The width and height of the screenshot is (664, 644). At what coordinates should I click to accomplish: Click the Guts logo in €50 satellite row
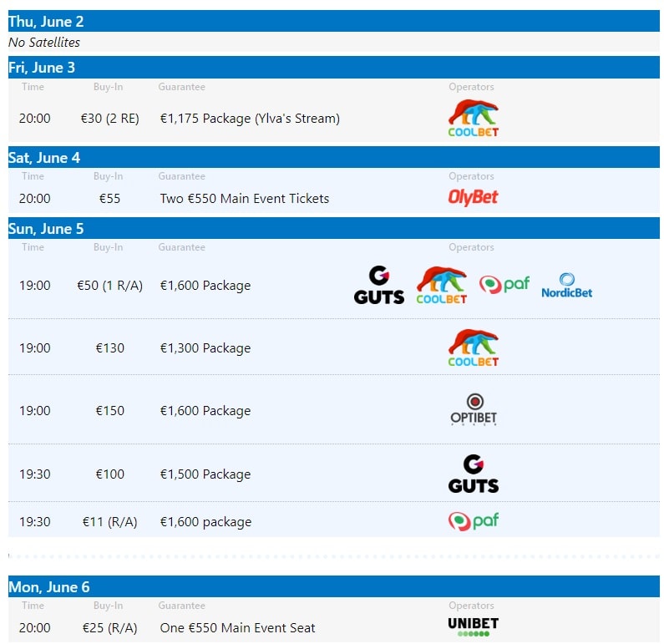tap(379, 285)
